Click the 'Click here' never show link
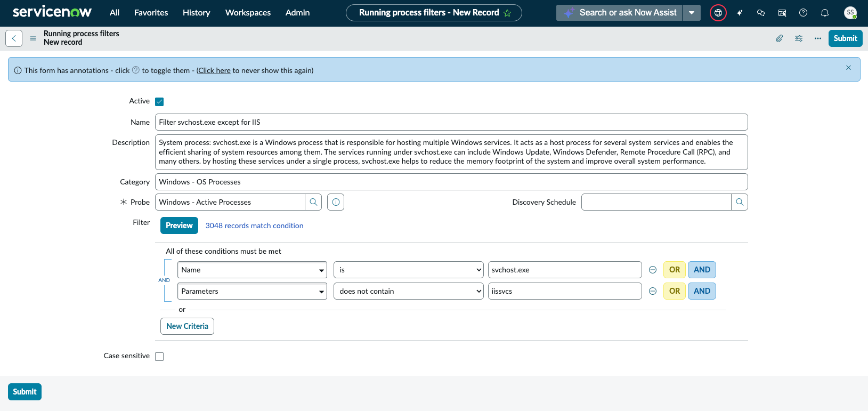The width and height of the screenshot is (868, 411). [x=214, y=70]
